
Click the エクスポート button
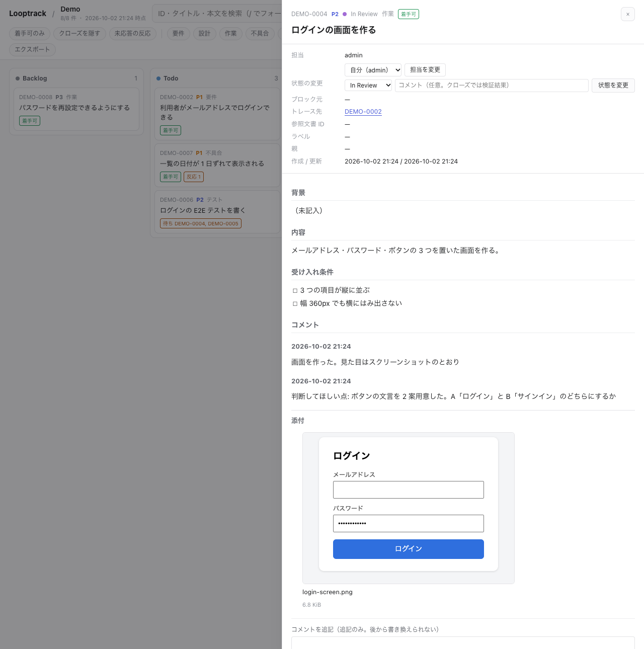point(32,49)
